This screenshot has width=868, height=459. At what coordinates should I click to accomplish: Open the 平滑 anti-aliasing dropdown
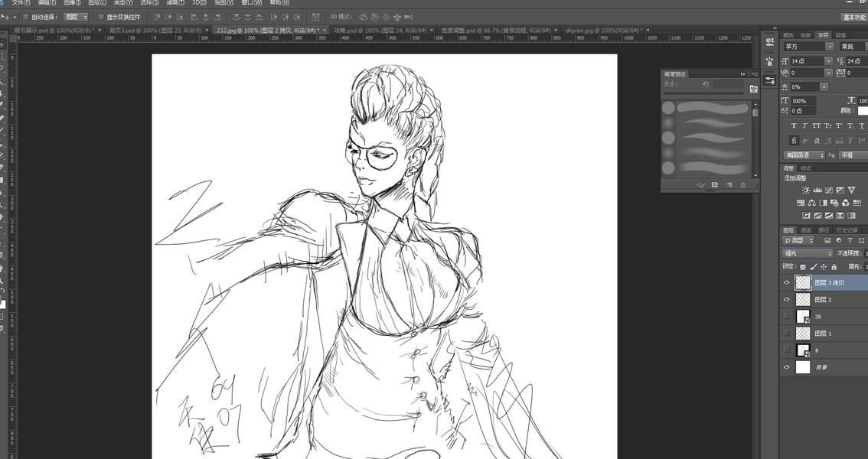tap(853, 155)
